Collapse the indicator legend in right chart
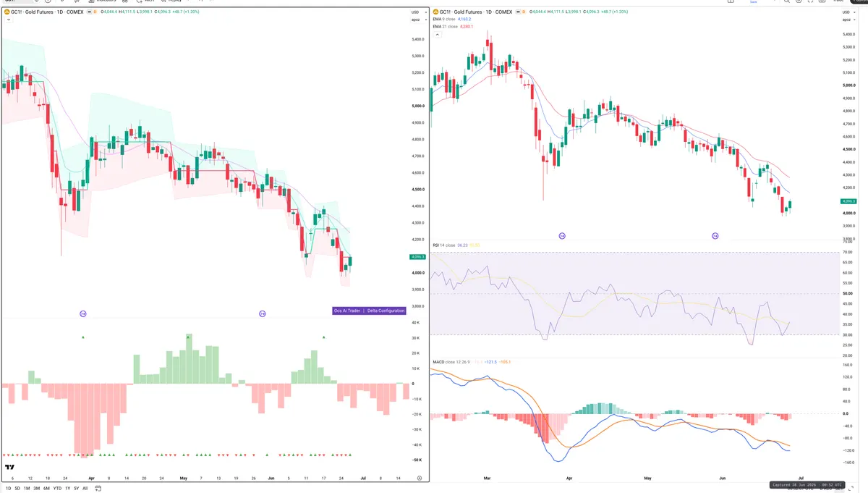Image resolution: width=868 pixels, height=493 pixels. (436, 35)
